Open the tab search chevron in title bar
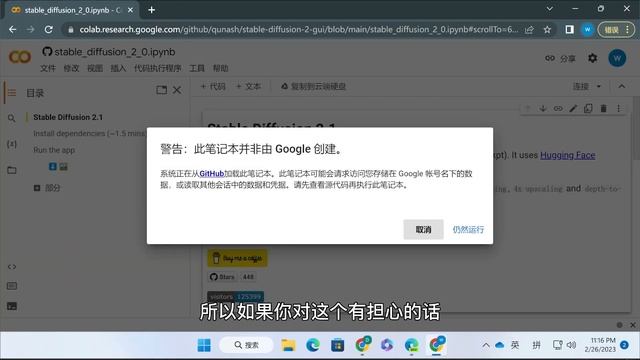Screen dimensions: 640x360 (550, 9)
